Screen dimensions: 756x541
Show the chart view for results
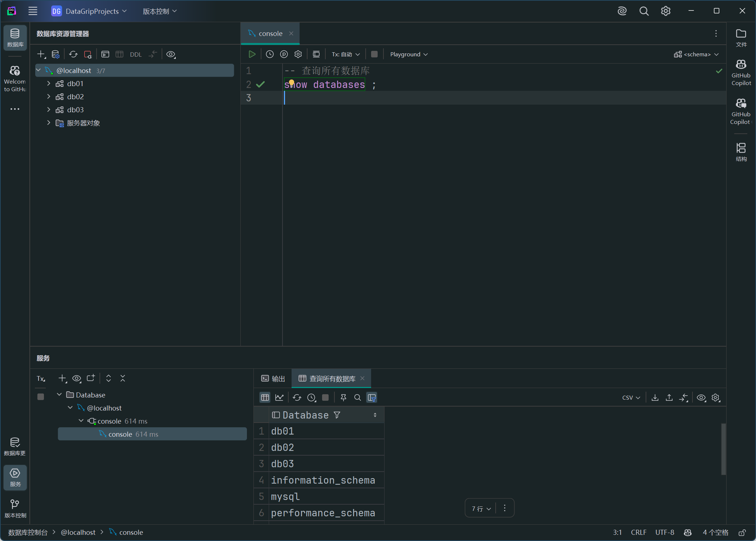279,397
